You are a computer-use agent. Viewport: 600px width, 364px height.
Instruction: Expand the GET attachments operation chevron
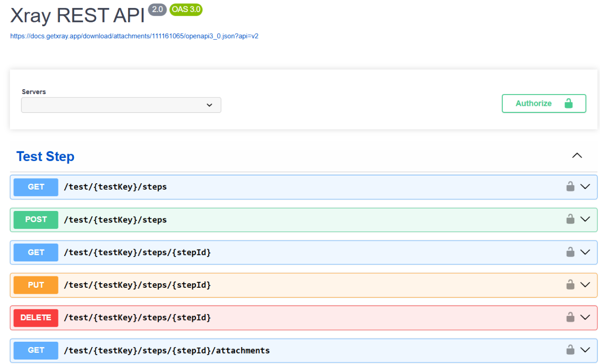click(x=585, y=350)
